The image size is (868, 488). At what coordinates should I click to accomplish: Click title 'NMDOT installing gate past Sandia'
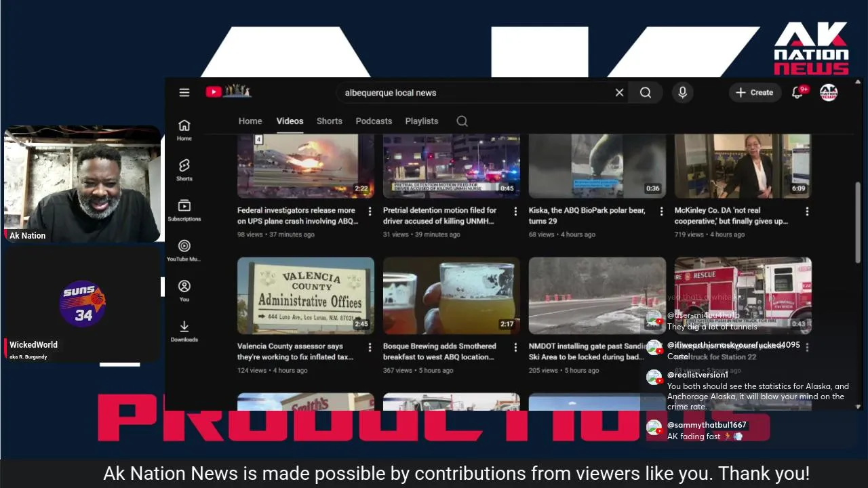[586, 351]
